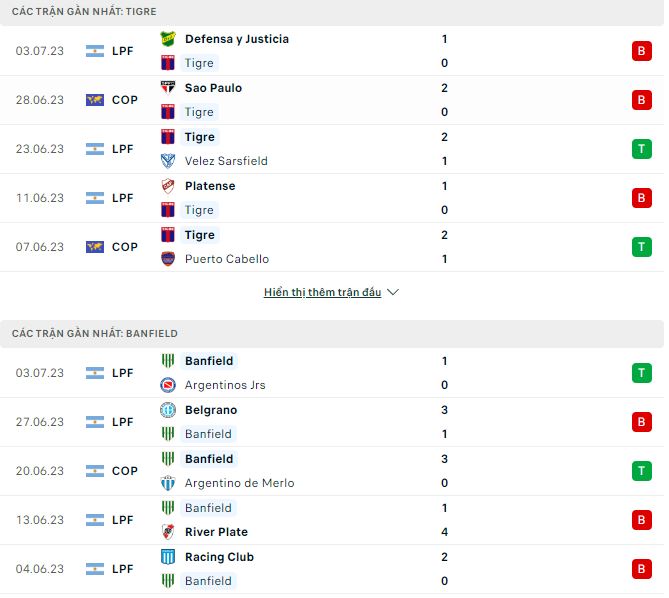Open the River Plate team link

pyautogui.click(x=216, y=532)
